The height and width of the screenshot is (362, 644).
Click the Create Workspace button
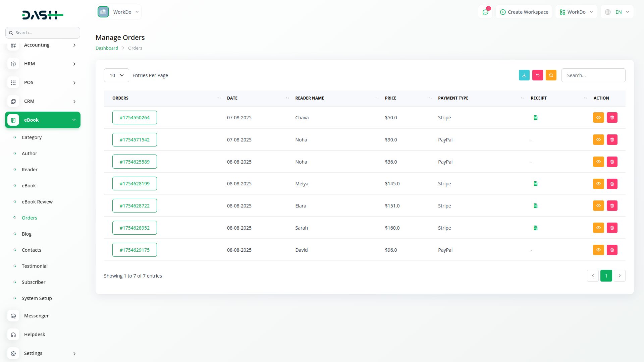coord(524,12)
